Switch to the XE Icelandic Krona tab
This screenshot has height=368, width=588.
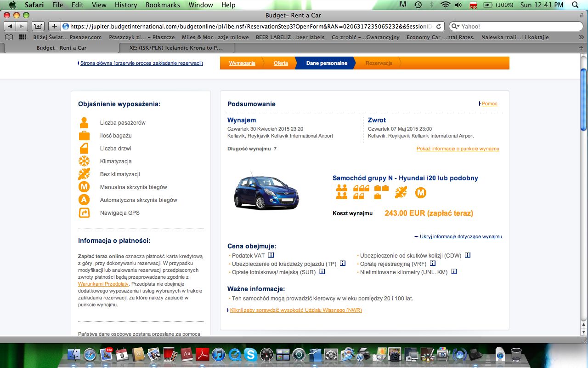(176, 47)
